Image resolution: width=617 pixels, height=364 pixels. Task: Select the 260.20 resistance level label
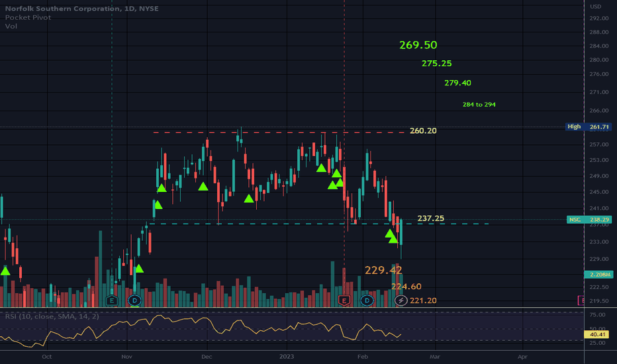(423, 130)
